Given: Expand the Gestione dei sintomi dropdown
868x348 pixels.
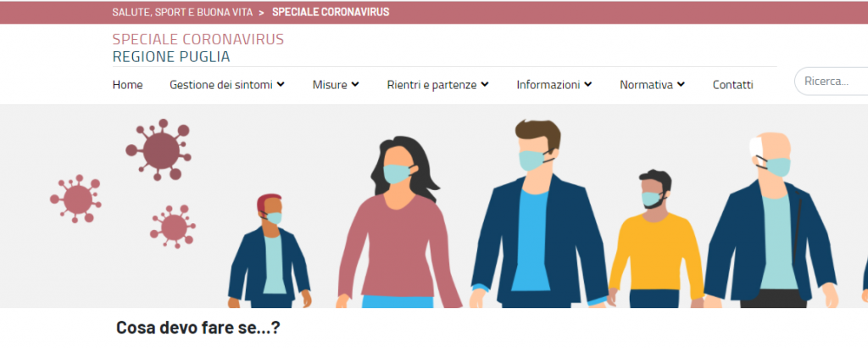Looking at the screenshot, I should [227, 85].
